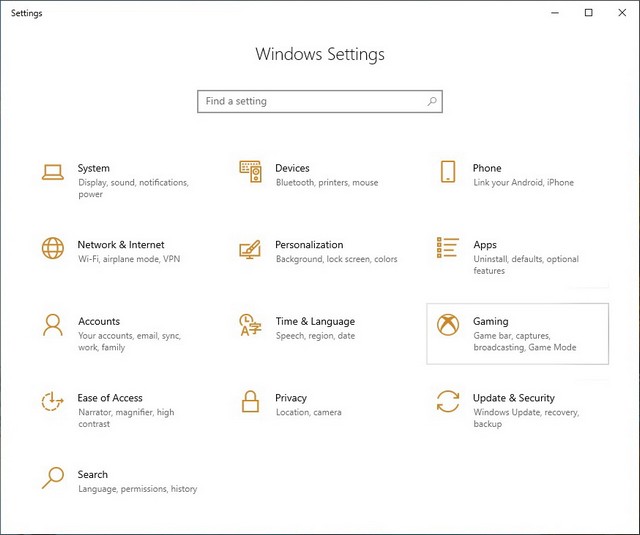Click the Settings window title text
The width and height of the screenshot is (640, 535).
[27, 13]
